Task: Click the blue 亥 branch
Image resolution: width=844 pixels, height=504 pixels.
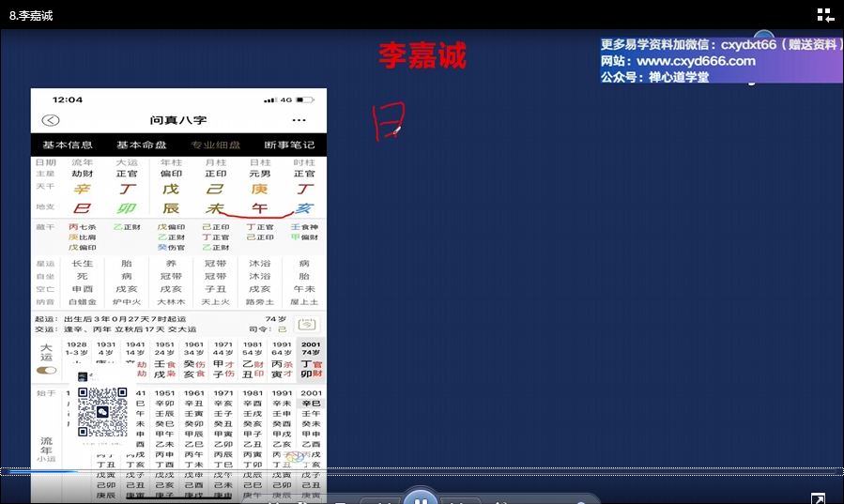Action: pos(304,208)
